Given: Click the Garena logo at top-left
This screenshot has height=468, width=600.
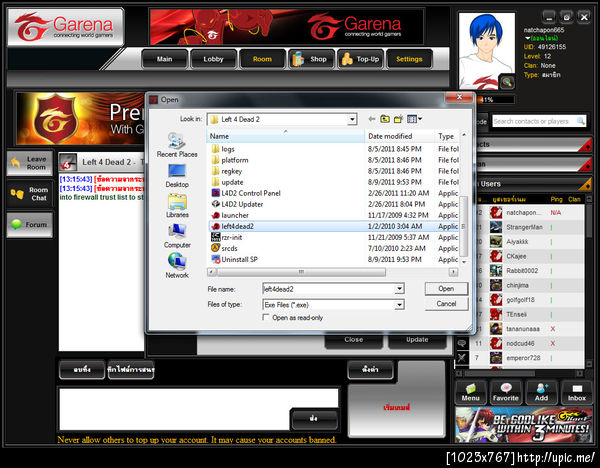Looking at the screenshot, I should point(66,27).
